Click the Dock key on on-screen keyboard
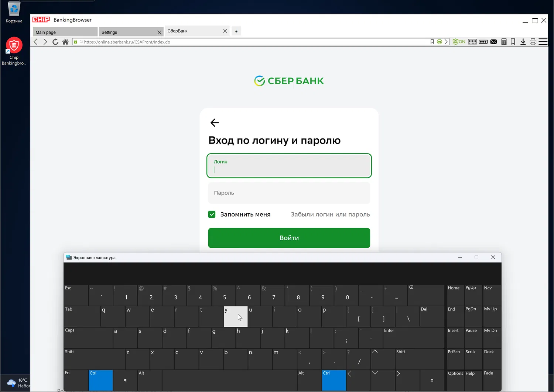The image size is (554, 392). click(x=492, y=359)
